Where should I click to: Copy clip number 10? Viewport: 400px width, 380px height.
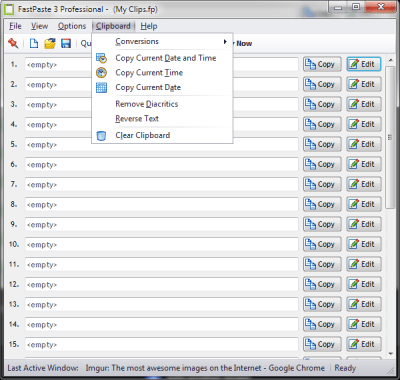point(322,244)
